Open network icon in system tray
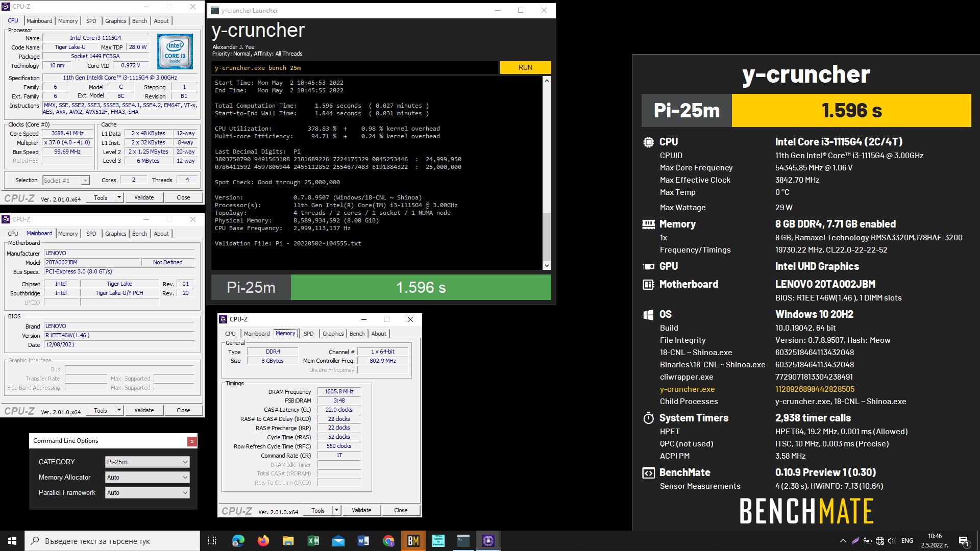Screen dimensions: 980x551 tap(880, 541)
